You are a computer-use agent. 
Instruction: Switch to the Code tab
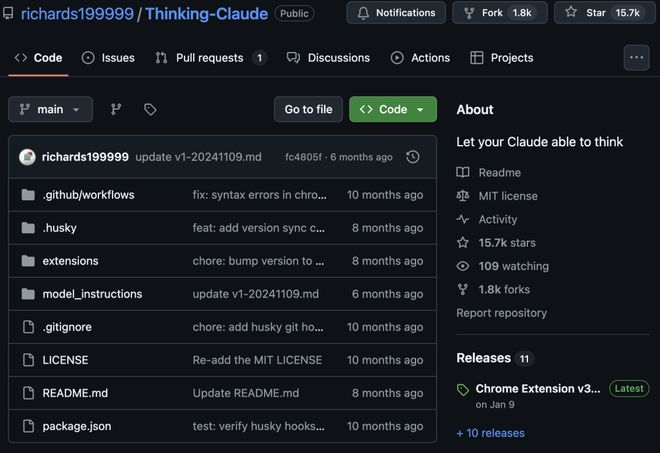pos(38,58)
